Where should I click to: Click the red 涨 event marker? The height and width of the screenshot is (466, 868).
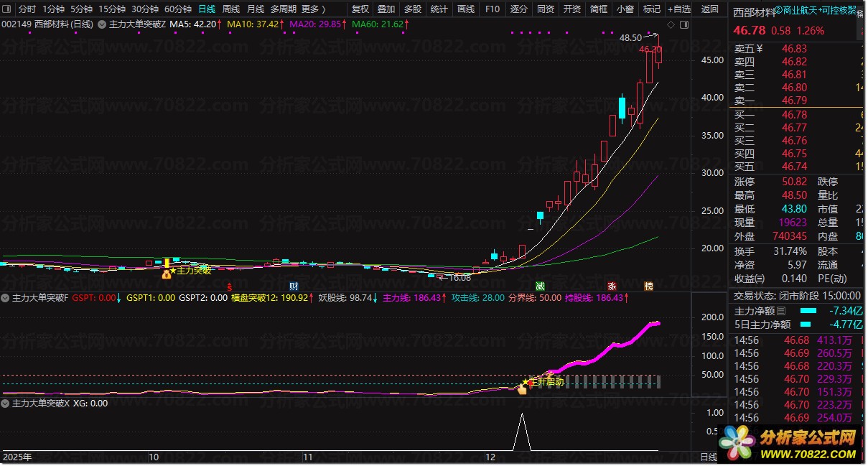(612, 286)
